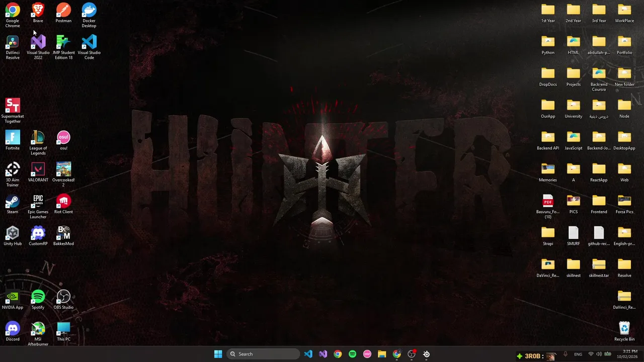Click the MSI Afterburner icon
The image size is (644, 362).
click(38, 334)
